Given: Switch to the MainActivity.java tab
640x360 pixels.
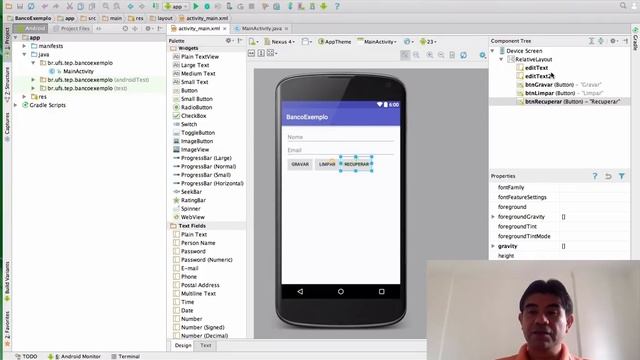Looking at the screenshot, I should pos(261,29).
